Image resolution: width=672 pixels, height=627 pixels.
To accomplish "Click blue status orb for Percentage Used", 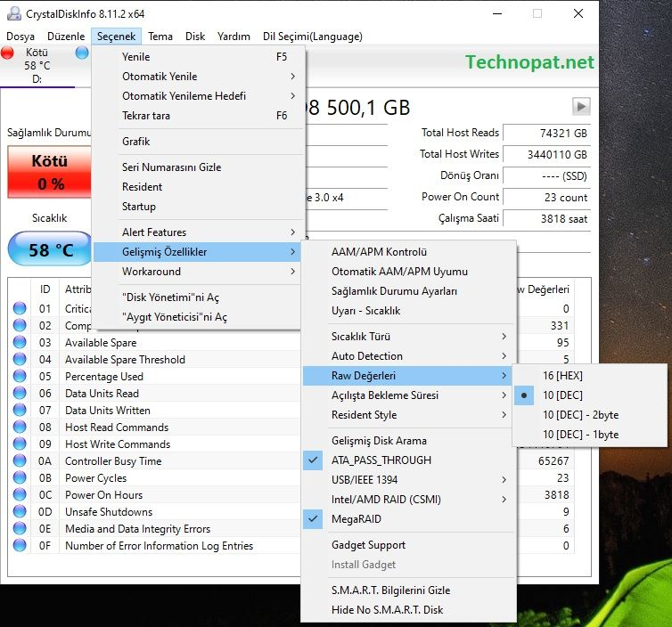I will pyautogui.click(x=20, y=376).
